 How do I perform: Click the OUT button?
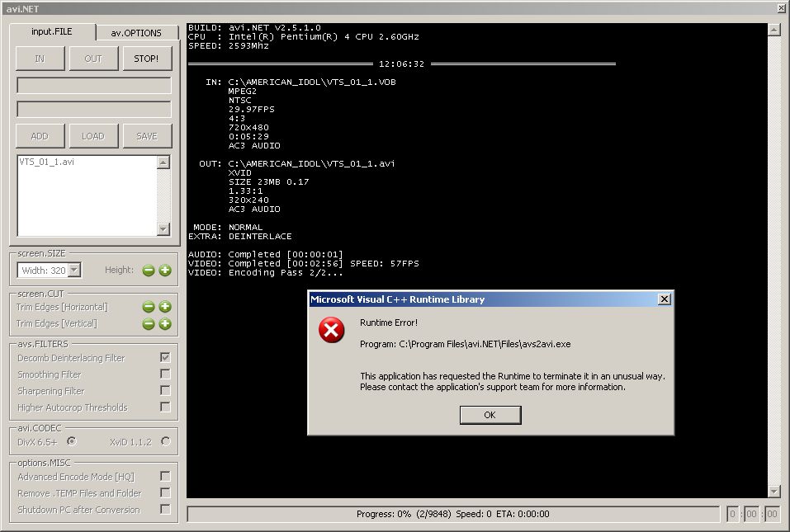(x=93, y=59)
